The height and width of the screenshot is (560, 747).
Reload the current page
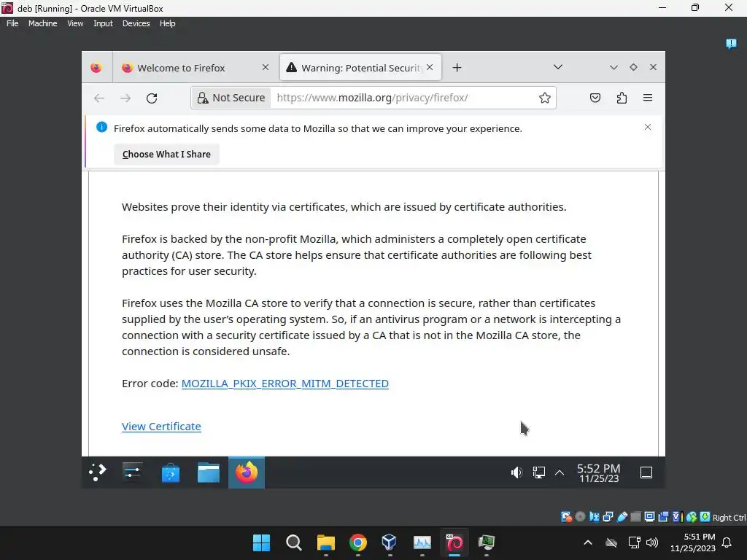click(x=152, y=98)
